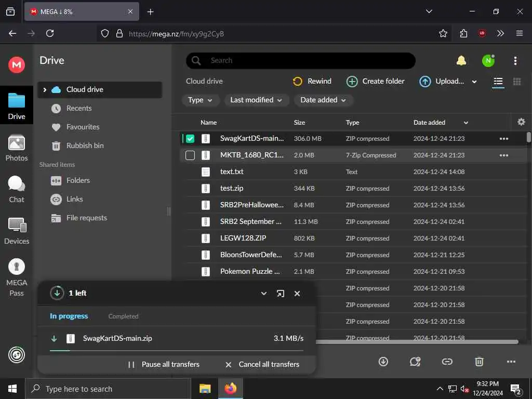Image resolution: width=532 pixels, height=399 pixels.
Task: Open the Chat section
Action: (x=17, y=190)
